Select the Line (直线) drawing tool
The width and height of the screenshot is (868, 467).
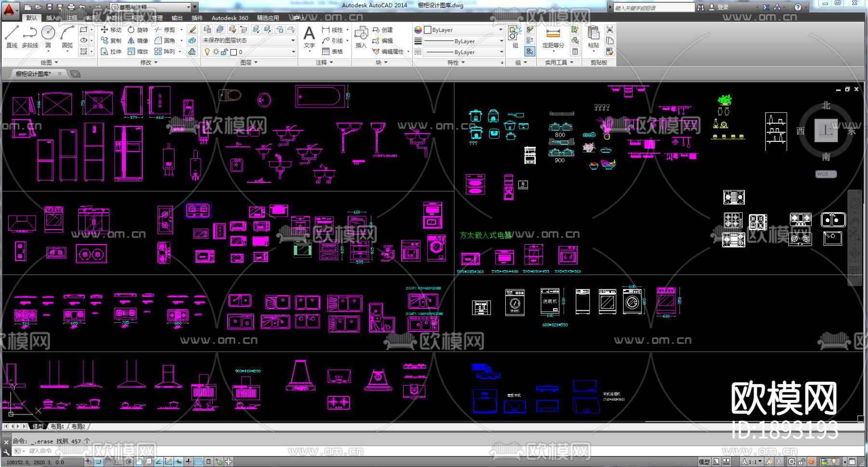click(12, 37)
